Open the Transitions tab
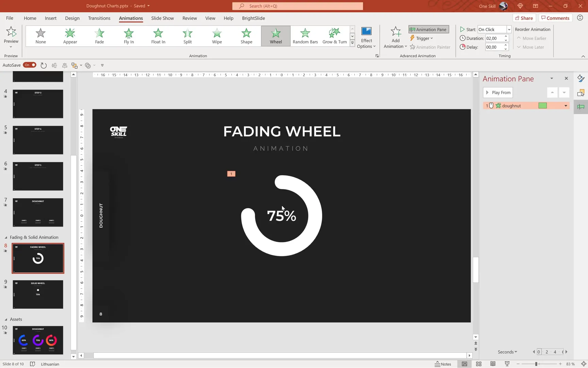 pyautogui.click(x=99, y=18)
